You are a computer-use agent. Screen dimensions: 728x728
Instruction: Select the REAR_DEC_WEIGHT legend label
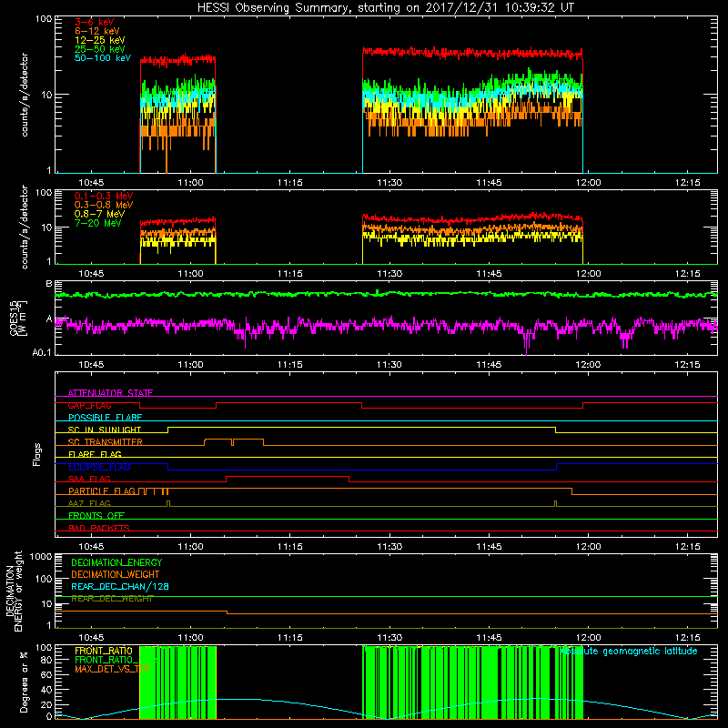pos(112,599)
